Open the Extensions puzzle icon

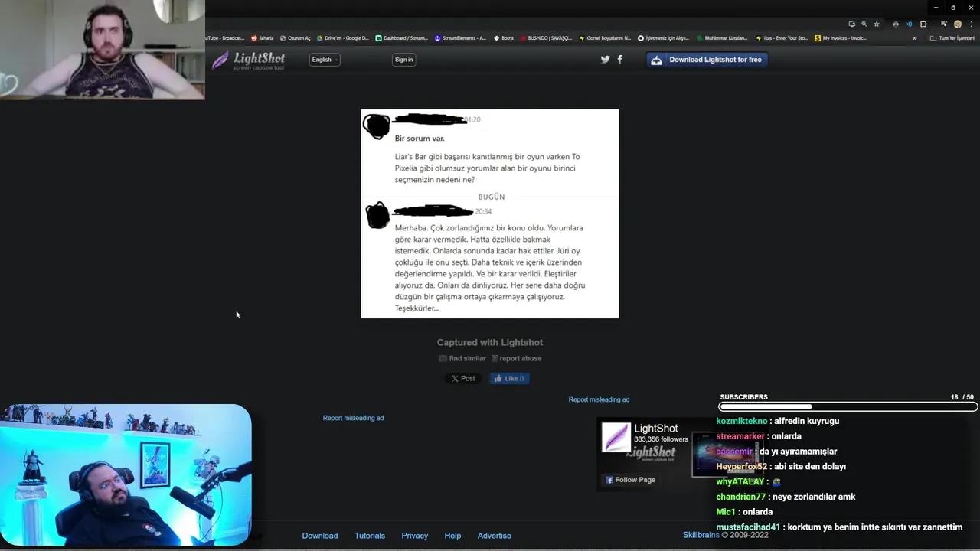pyautogui.click(x=923, y=24)
